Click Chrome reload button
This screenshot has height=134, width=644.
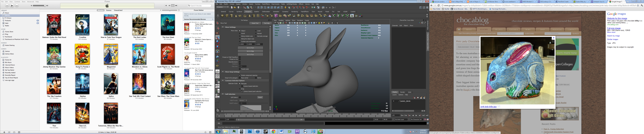coord(439,5)
